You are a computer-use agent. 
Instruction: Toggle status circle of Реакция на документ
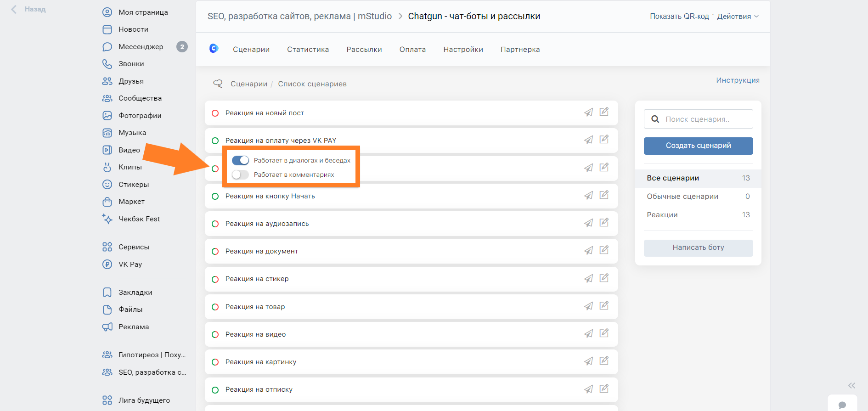coord(215,251)
